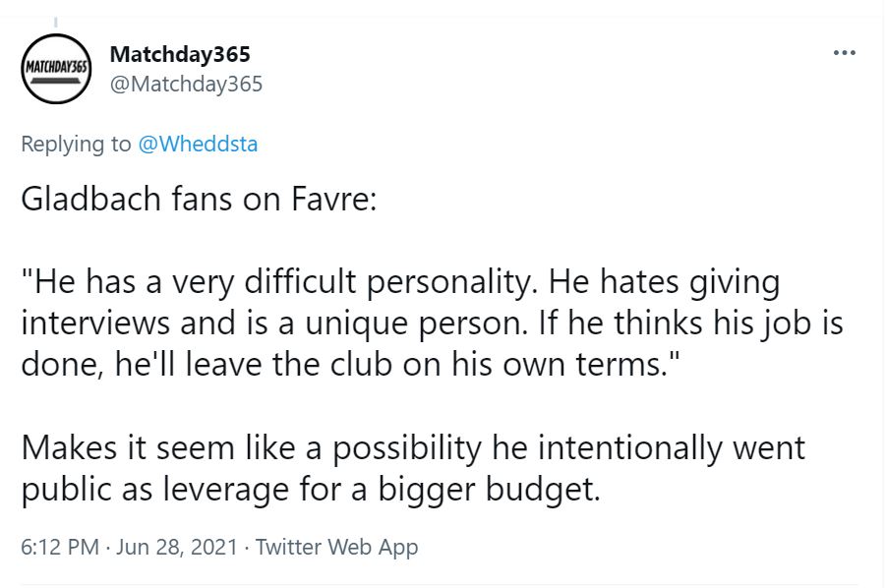886x588 pixels.
Task: Click the 6:12 PM timestamp
Action: point(59,547)
